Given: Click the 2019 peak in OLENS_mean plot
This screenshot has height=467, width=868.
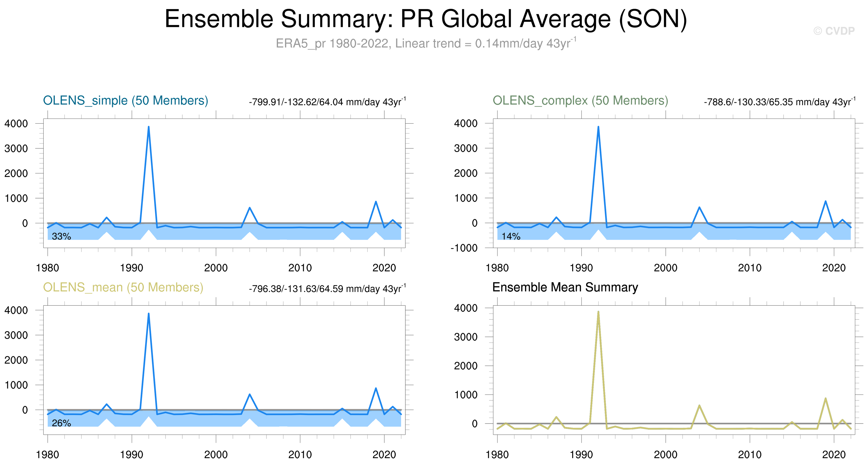Looking at the screenshot, I should pos(376,388).
